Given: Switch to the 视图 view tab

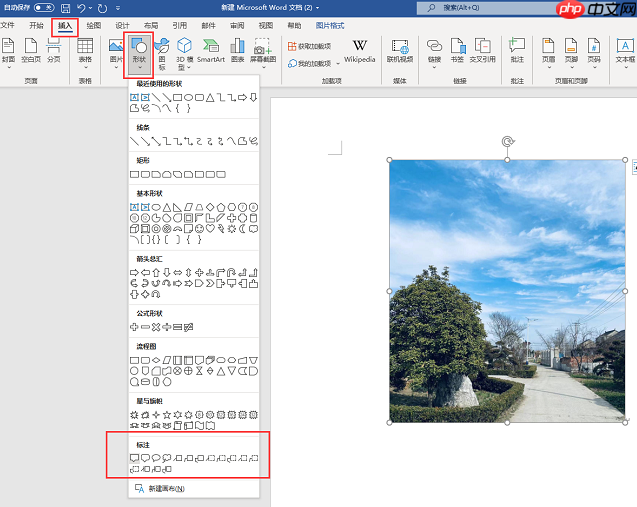Looking at the screenshot, I should click(266, 26).
